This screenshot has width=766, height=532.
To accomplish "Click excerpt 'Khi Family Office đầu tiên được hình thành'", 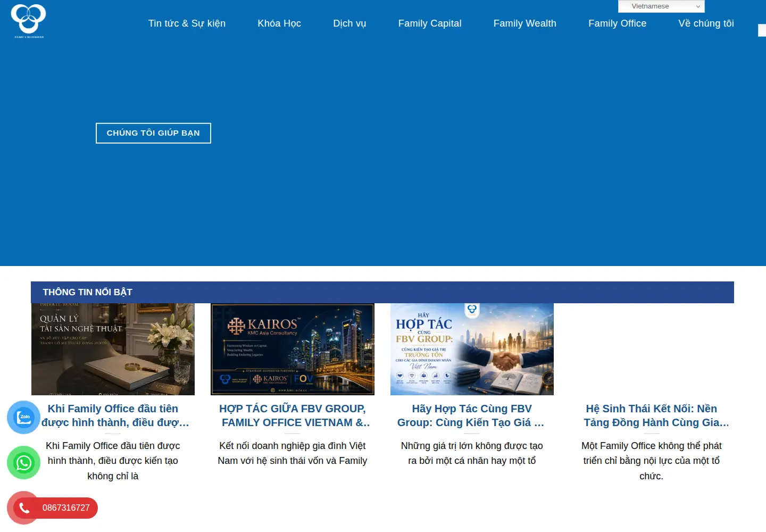I will [113, 461].
